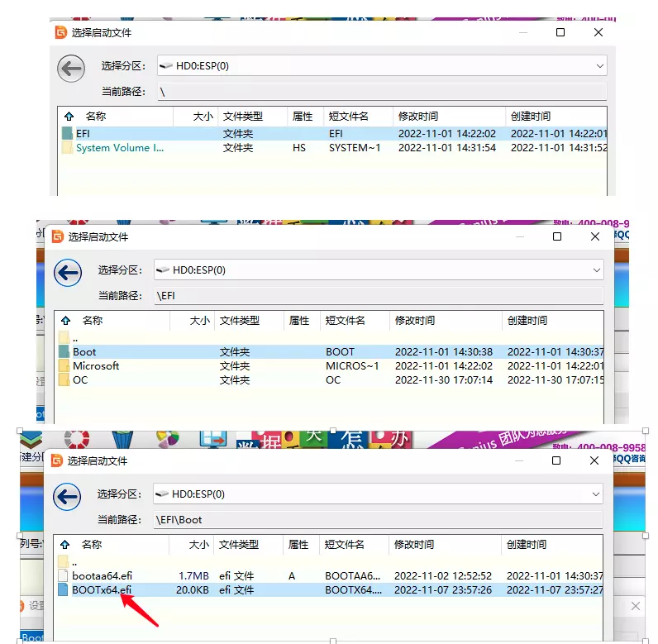
Task: Expand partition dropdown in the \EFI\Boot dialog
Action: point(596,494)
